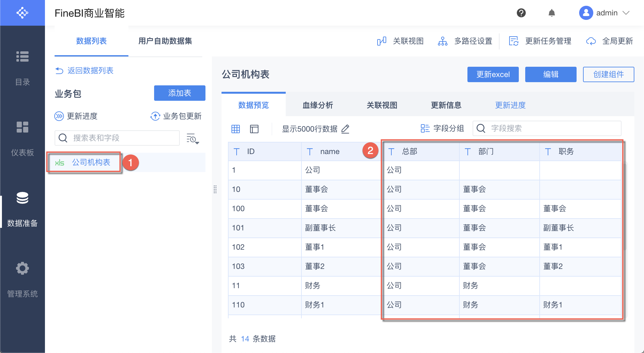This screenshot has width=644, height=353.
Task: Open 管理系统 gear icon in sidebar
Action: tap(22, 268)
